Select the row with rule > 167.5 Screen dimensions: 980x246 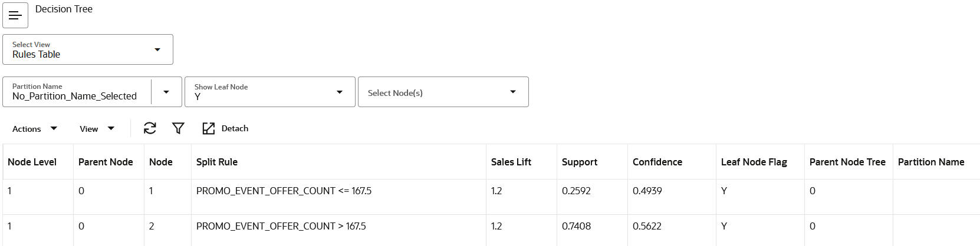pos(281,226)
